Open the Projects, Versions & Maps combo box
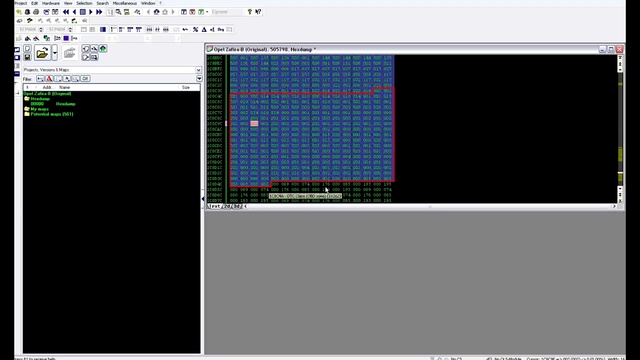Image resolution: width=640 pixels, height=360 pixels. 112,70
